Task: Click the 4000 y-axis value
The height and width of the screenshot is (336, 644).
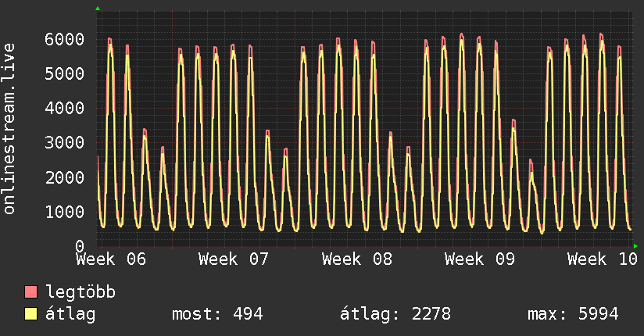Action: click(x=65, y=109)
